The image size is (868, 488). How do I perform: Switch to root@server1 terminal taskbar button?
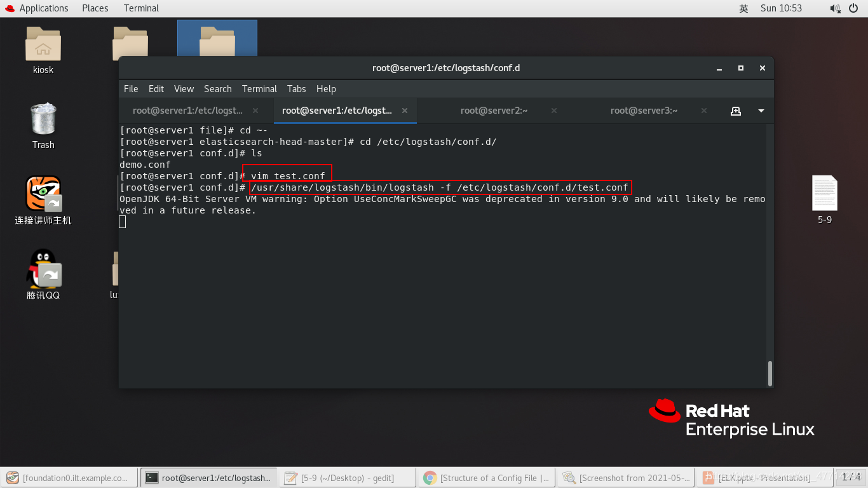[x=210, y=478]
